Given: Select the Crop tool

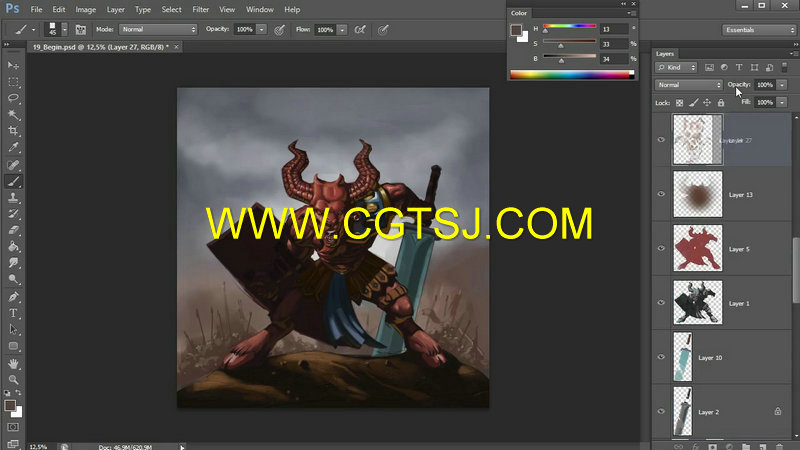Looking at the screenshot, I should coord(13,131).
